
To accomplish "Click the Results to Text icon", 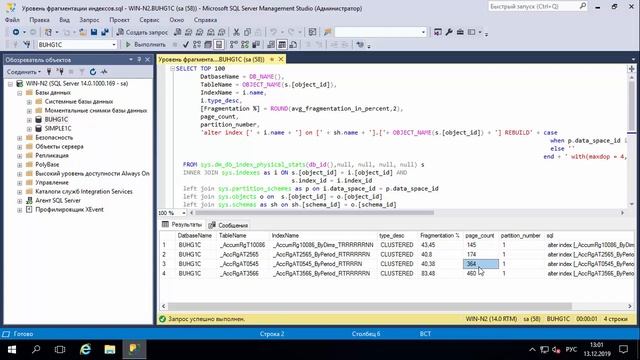I will (271, 44).
